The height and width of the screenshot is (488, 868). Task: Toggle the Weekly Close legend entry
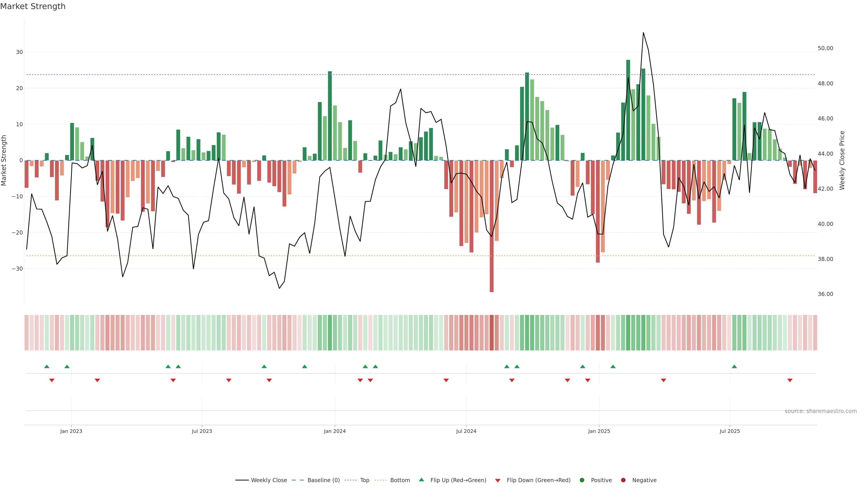[269, 480]
